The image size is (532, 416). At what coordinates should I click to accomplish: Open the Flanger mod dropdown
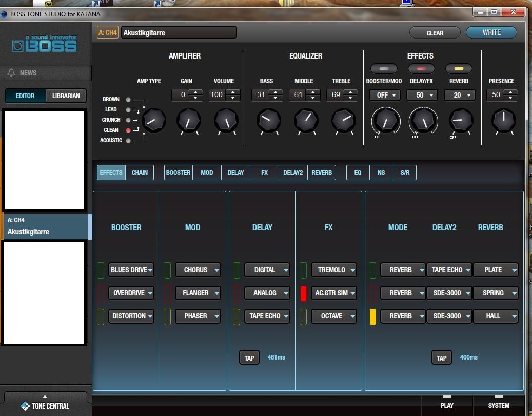pyautogui.click(x=198, y=293)
